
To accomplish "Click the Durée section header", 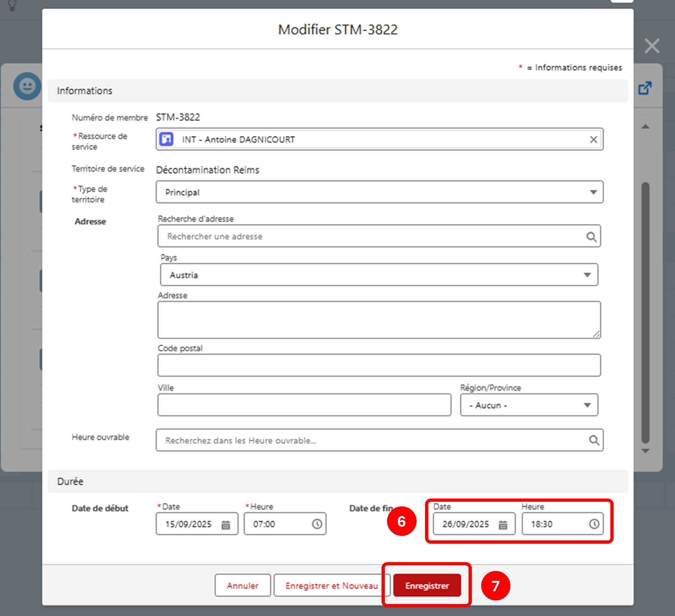I will pyautogui.click(x=338, y=481).
